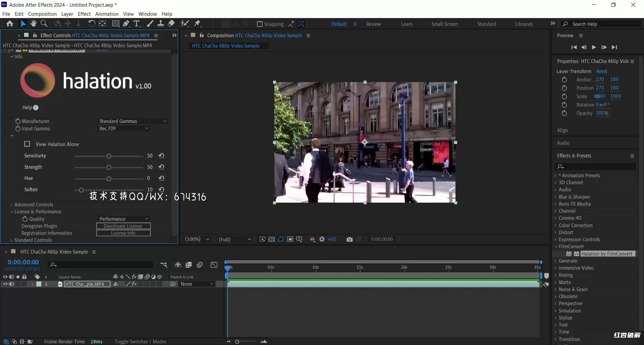Reset the Strength value
The image size is (644, 345).
click(161, 167)
